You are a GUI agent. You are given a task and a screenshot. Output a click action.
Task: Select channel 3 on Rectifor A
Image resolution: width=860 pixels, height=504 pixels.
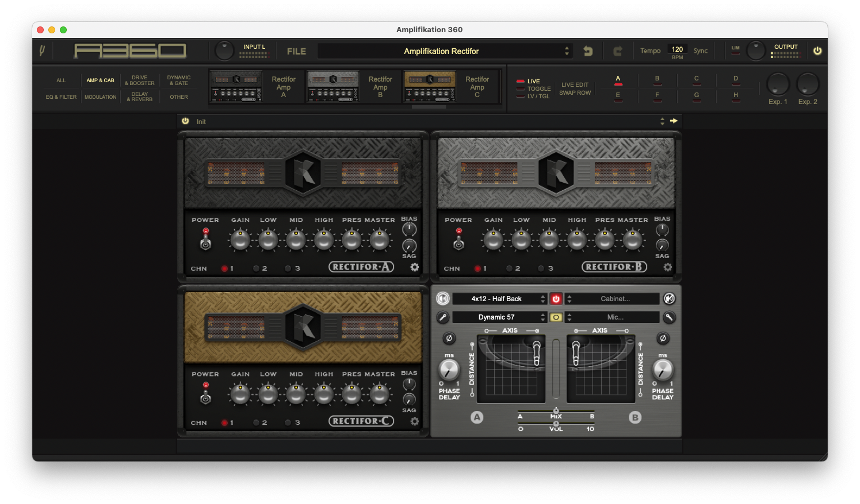(288, 268)
